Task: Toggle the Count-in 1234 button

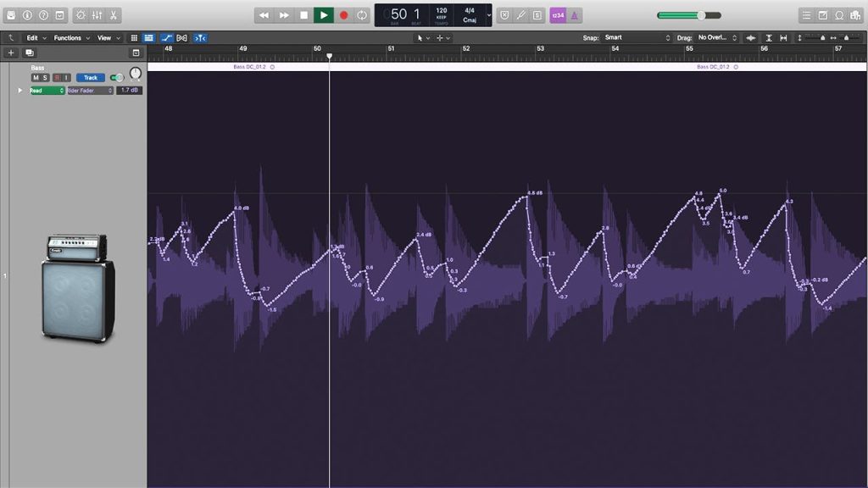Action: (557, 15)
